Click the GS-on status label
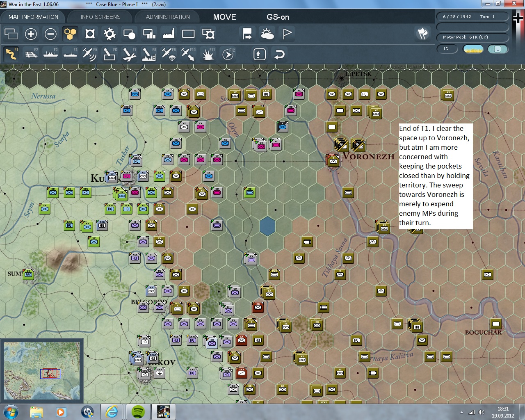Image resolution: width=525 pixels, height=420 pixels. point(278,17)
